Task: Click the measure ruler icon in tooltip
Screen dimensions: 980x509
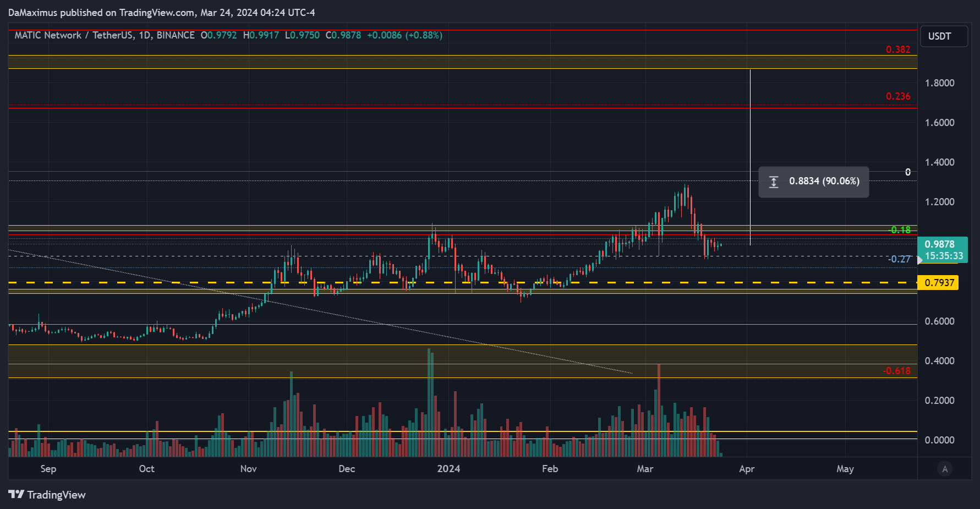Action: coord(773,182)
